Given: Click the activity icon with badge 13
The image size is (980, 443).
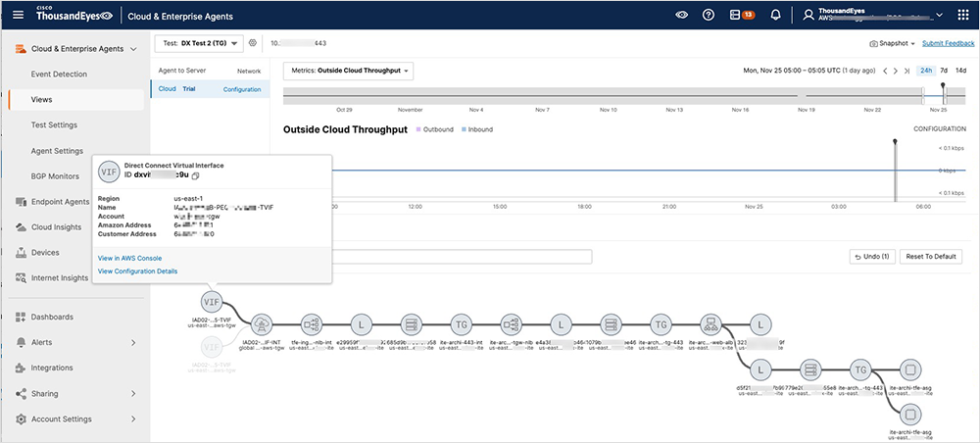Looking at the screenshot, I should [742, 15].
